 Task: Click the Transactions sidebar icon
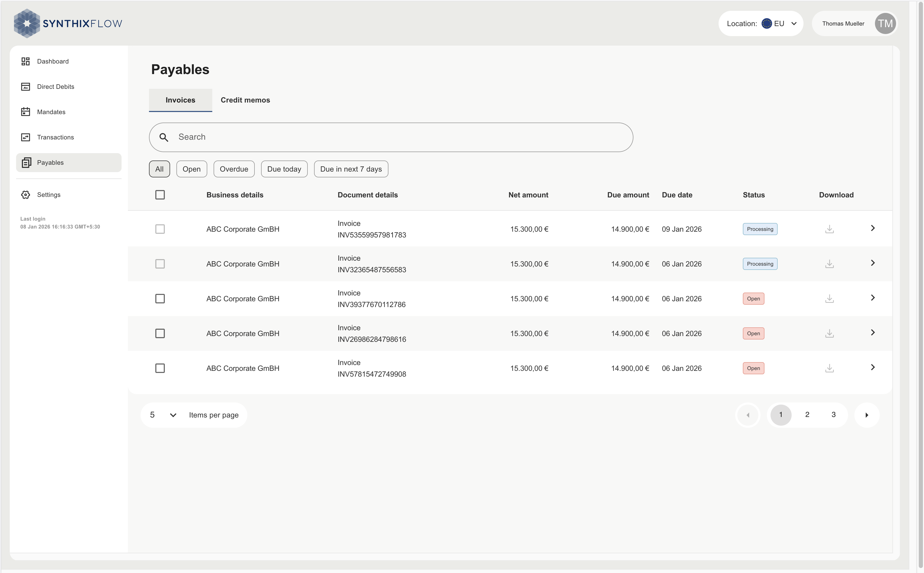coord(25,137)
